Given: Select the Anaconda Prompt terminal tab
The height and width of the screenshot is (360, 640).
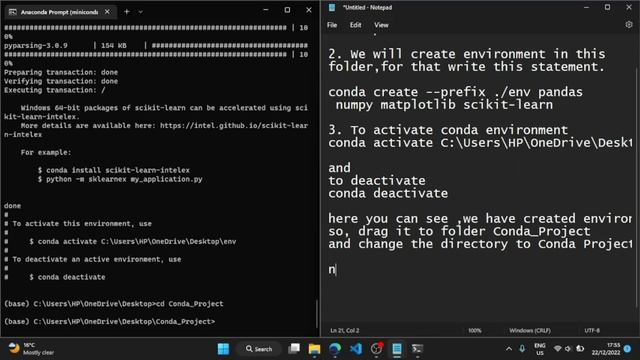Looking at the screenshot, I should point(59,12).
